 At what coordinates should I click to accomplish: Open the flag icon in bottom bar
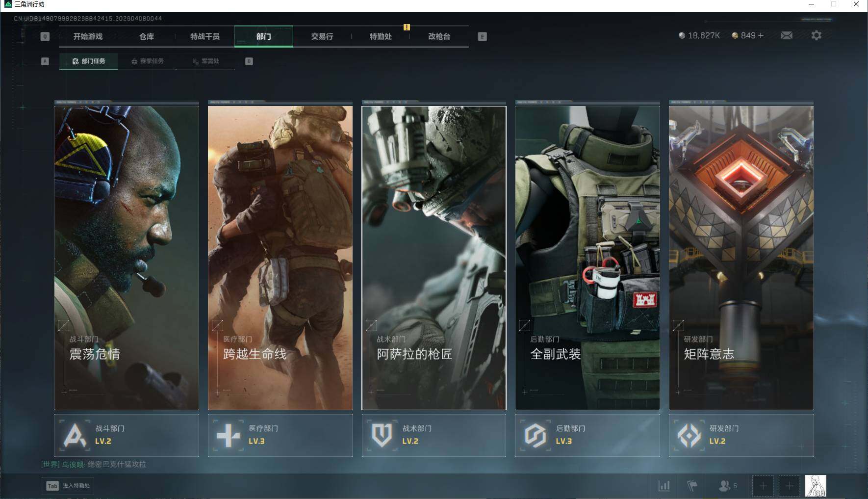[692, 486]
